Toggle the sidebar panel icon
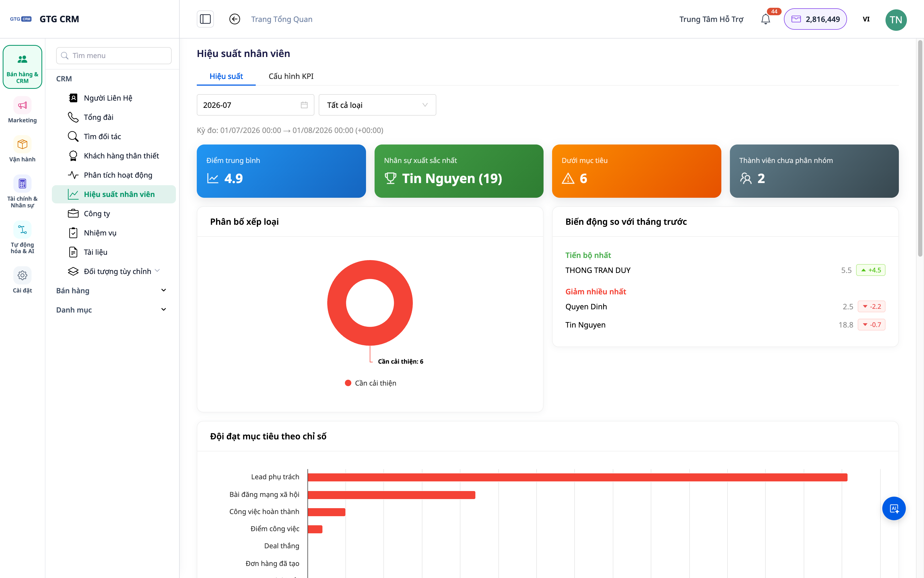 click(205, 19)
